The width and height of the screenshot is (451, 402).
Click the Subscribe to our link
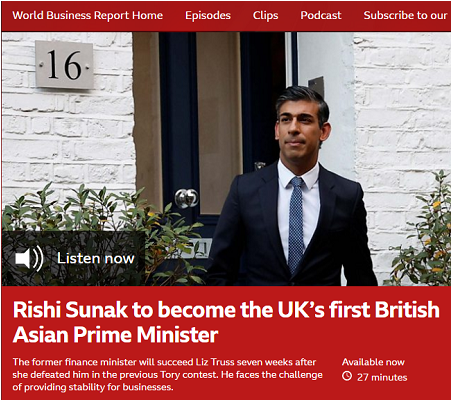[405, 15]
